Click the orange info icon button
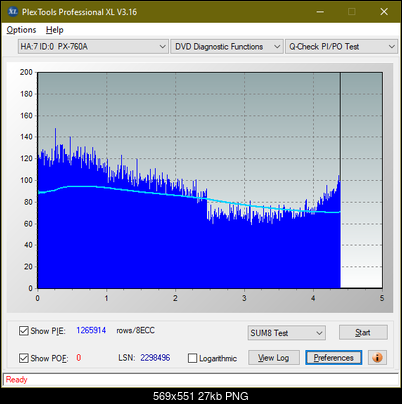The width and height of the screenshot is (402, 404). point(377,358)
